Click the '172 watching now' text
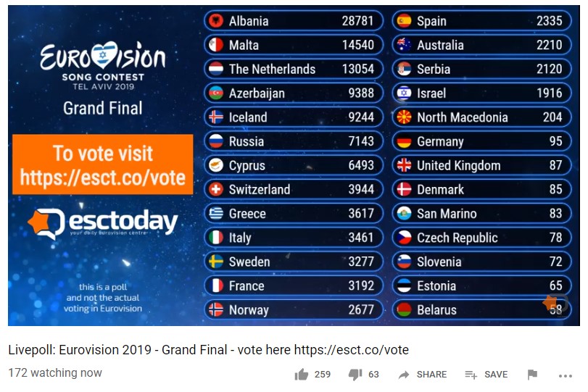Viewport: 588px width, 392px height. tap(55, 373)
